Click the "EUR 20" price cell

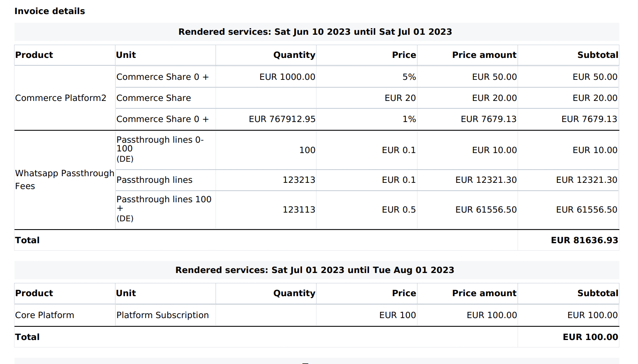(400, 98)
